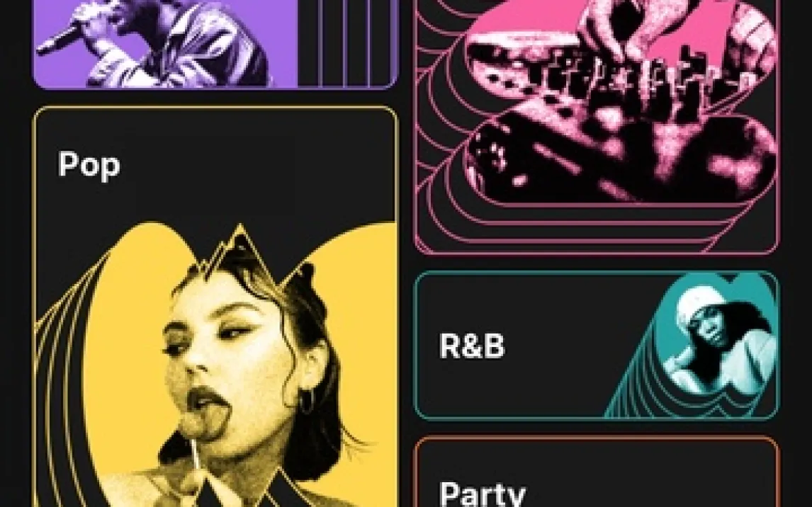Screen dimensions: 812x507
Task: Tap the hoop earring in Pop artwork
Action: [x=306, y=401]
